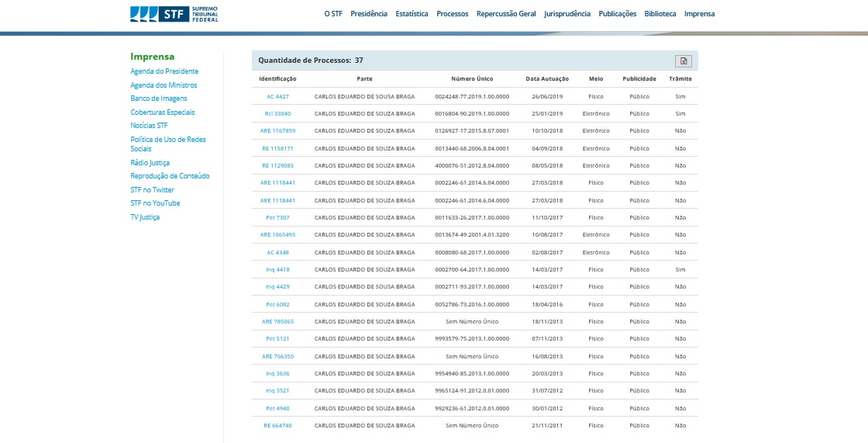Open process Pet 7307
Screen dimensions: 868x443
277,218
